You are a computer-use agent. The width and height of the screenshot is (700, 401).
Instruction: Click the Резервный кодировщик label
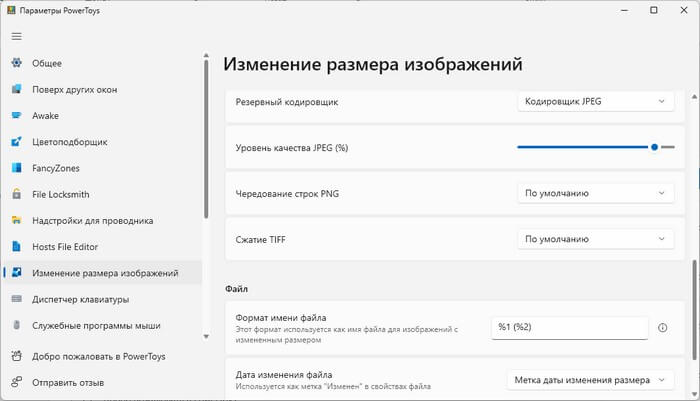click(287, 102)
